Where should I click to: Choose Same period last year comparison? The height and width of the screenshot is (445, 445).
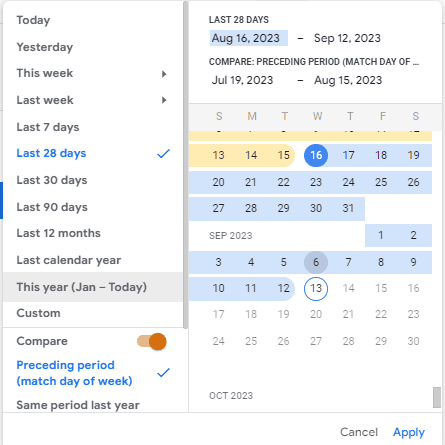[78, 405]
